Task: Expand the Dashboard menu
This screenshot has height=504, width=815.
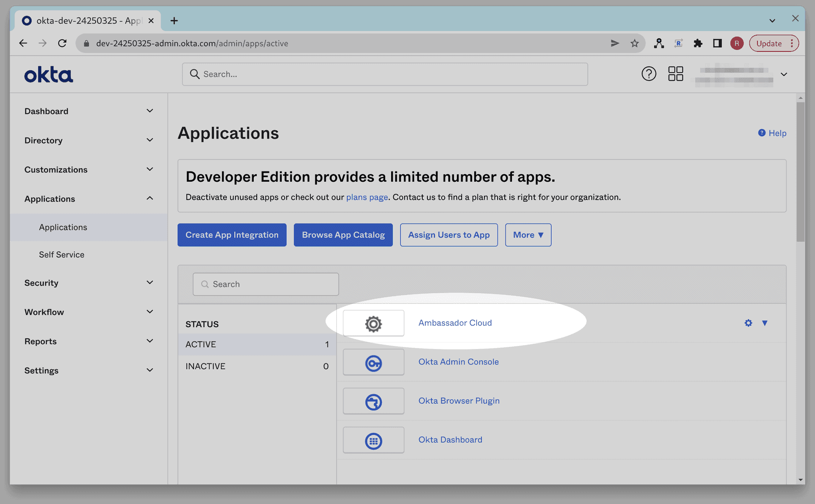Action: tap(88, 111)
